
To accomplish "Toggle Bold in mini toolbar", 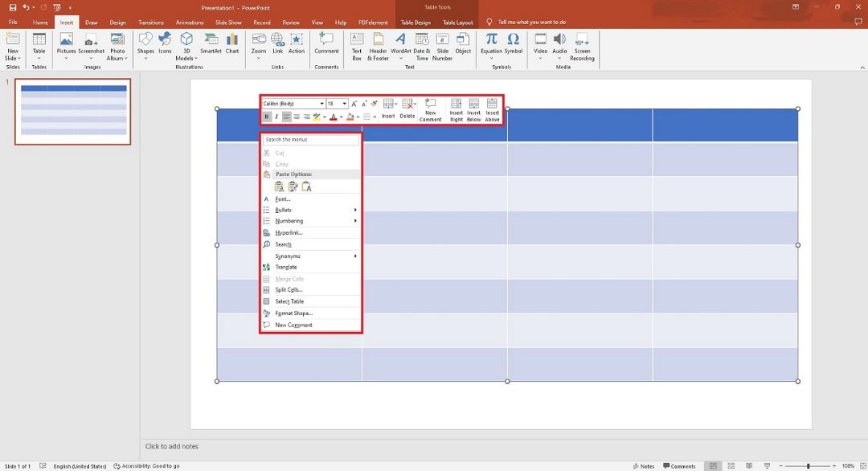I will (266, 117).
